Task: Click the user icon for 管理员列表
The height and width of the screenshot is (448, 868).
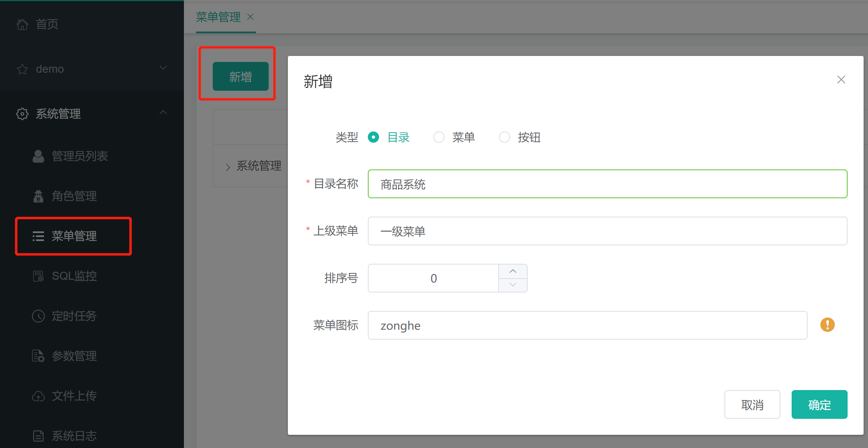Action: (38, 156)
